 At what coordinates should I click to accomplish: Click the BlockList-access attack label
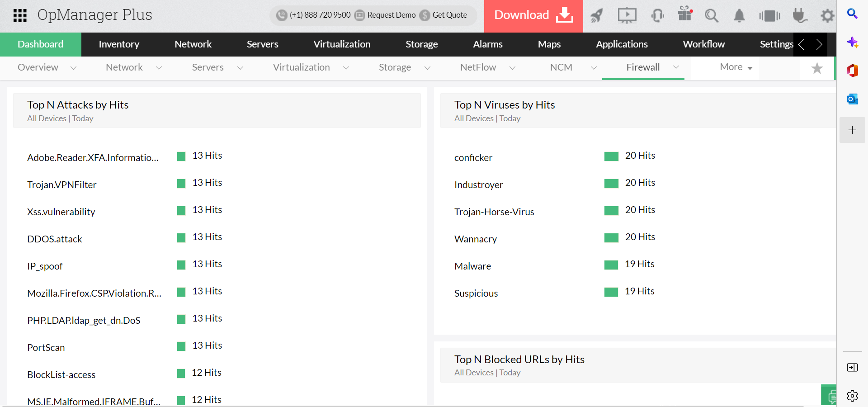61,375
